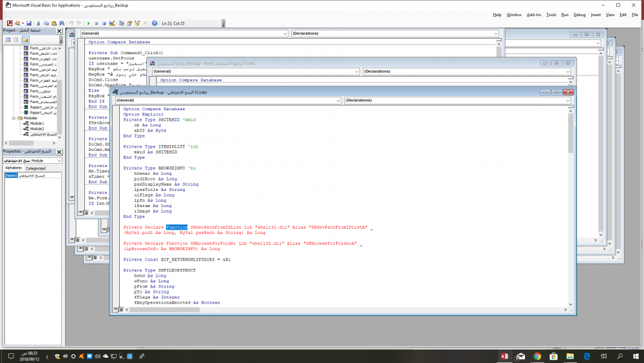The height and width of the screenshot is (363, 644).
Task: Click the Copy toolbar icon
Action: [x=46, y=23]
